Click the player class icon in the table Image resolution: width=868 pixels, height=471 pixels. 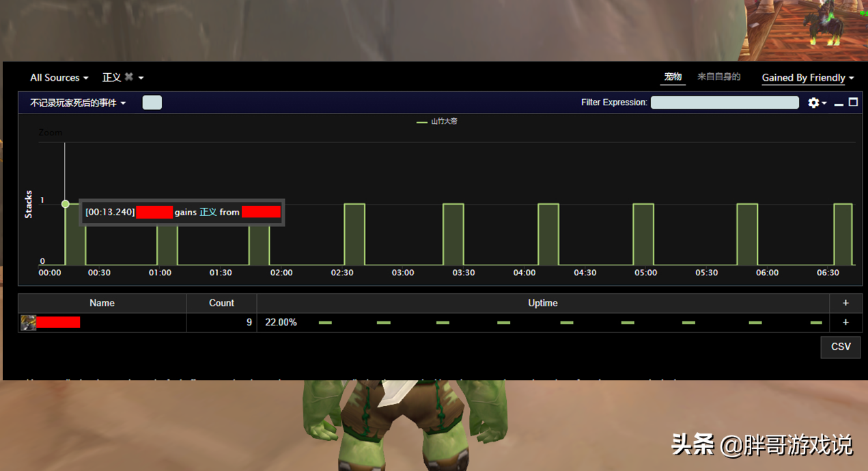[28, 323]
